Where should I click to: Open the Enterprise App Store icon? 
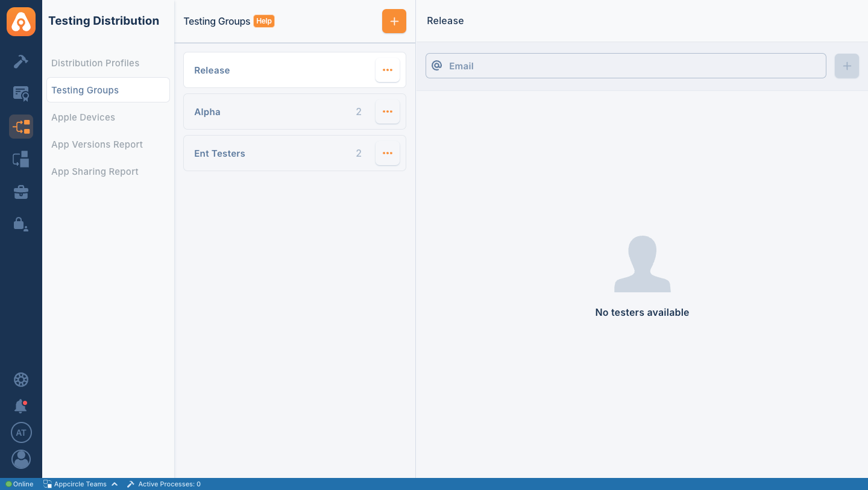[21, 159]
